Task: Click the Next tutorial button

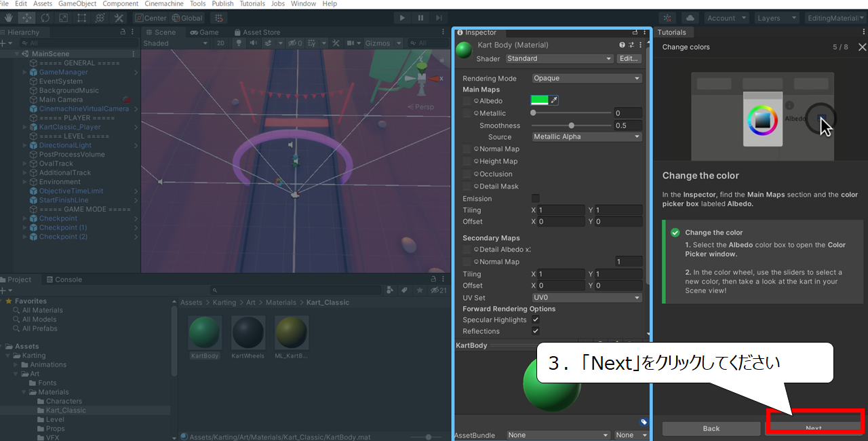Action: pyautogui.click(x=814, y=428)
